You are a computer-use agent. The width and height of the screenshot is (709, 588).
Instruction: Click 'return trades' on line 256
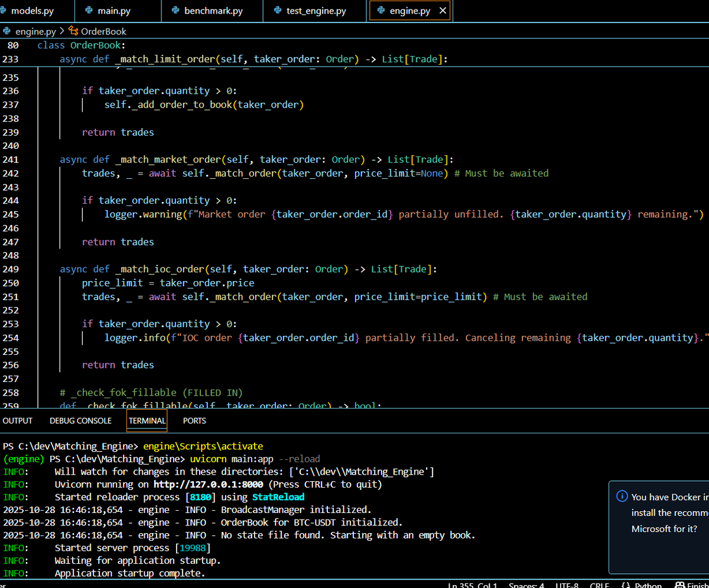tap(118, 365)
